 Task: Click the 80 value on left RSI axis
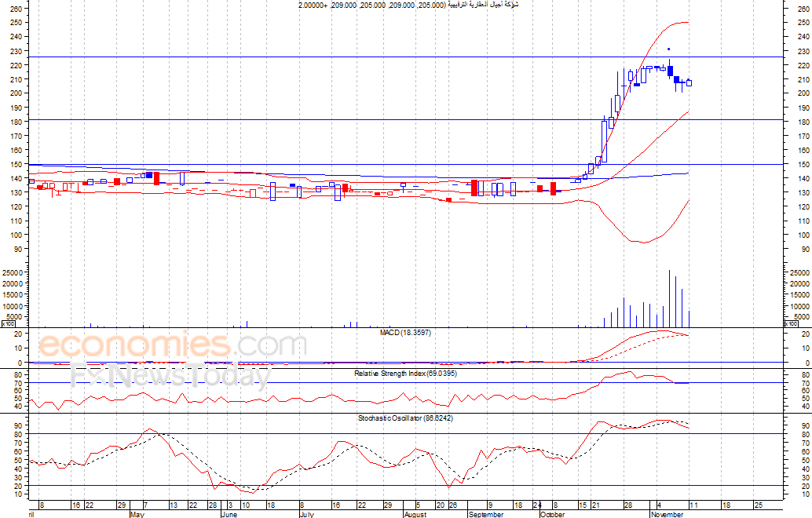click(17, 374)
